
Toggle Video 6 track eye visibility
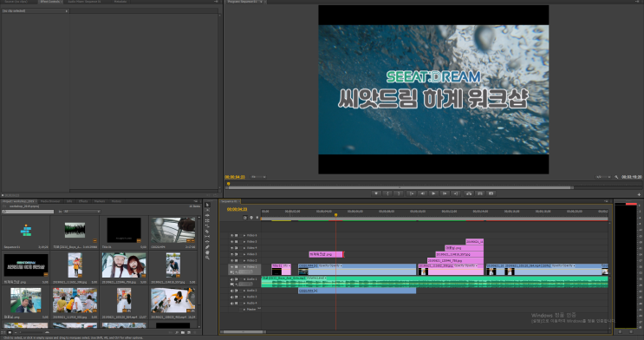coord(231,236)
